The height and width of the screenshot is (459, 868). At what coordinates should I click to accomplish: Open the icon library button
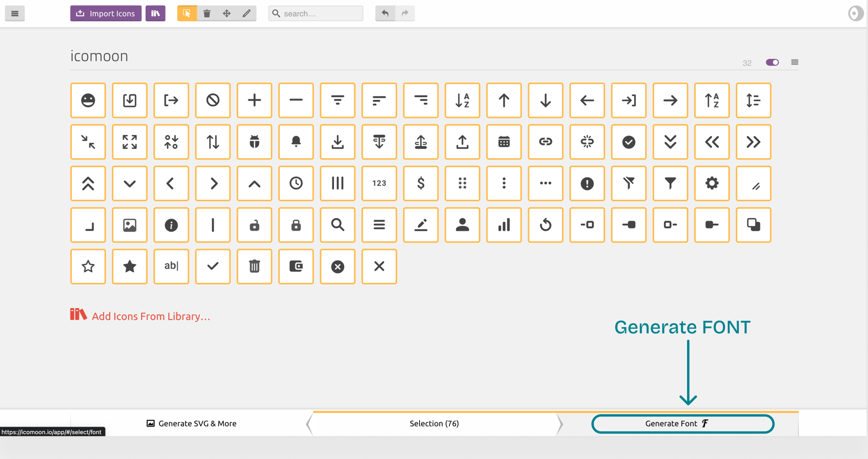(x=156, y=14)
